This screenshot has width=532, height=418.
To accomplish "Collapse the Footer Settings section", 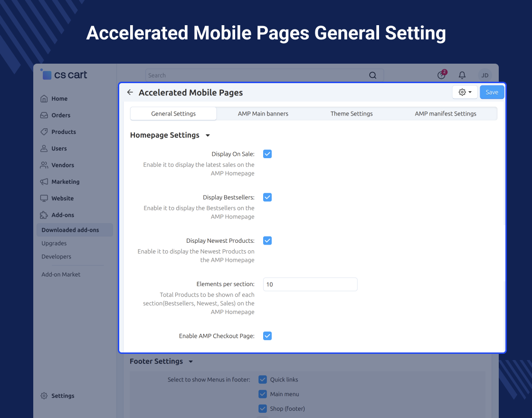I will click(190, 361).
